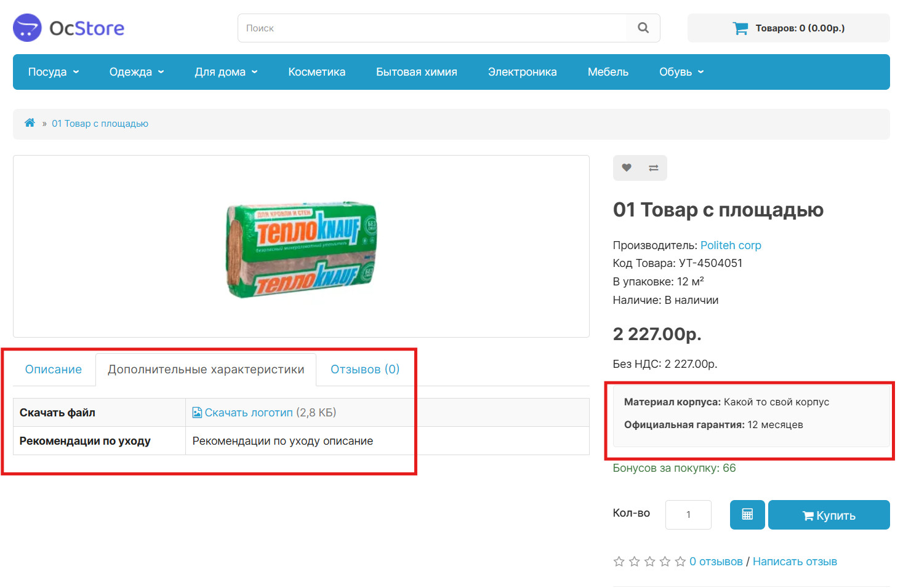Expand the Посуда menu
Image resolution: width=903 pixels, height=588 pixels.
54,72
